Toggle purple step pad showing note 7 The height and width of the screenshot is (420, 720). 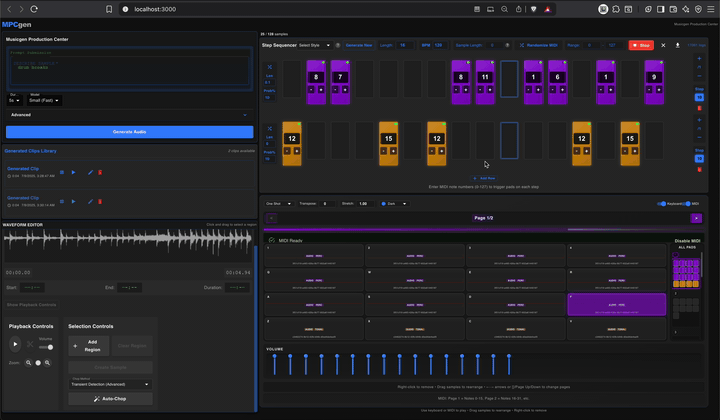tap(340, 82)
